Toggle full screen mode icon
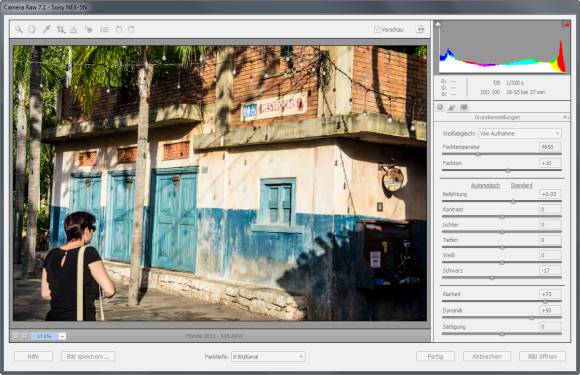The width and height of the screenshot is (580, 375). pyautogui.click(x=420, y=29)
